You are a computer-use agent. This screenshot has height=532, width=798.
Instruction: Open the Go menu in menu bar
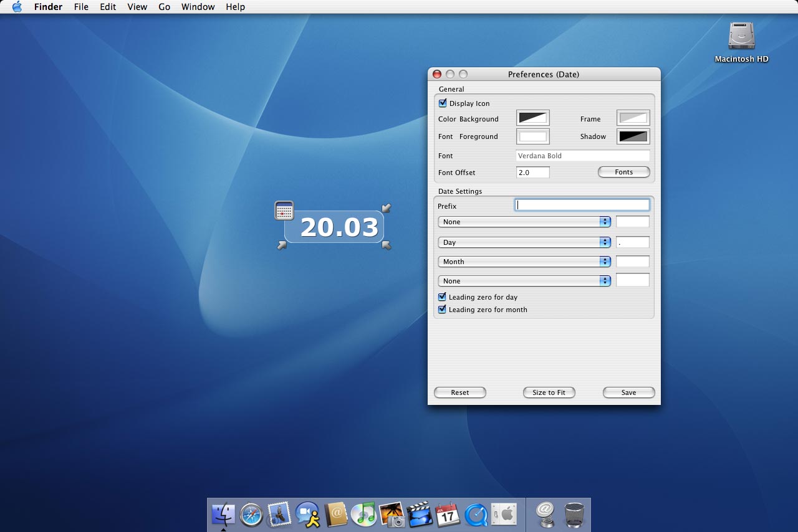(164, 7)
